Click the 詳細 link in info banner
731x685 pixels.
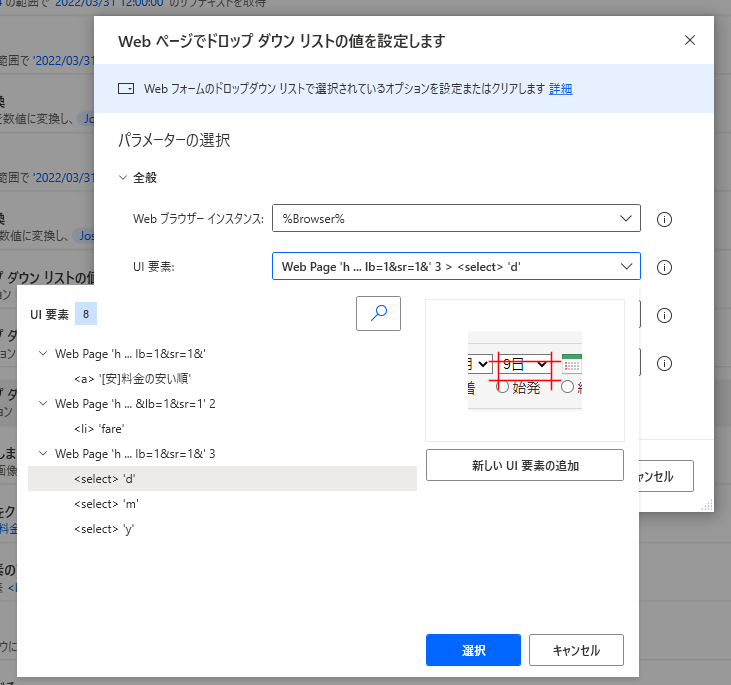click(560, 89)
